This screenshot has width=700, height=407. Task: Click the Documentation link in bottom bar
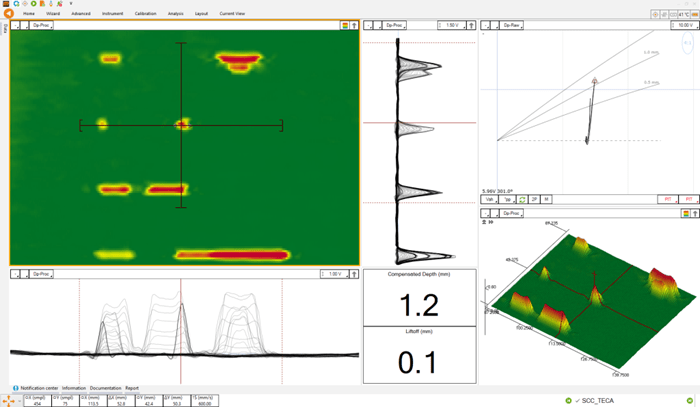[x=105, y=388]
